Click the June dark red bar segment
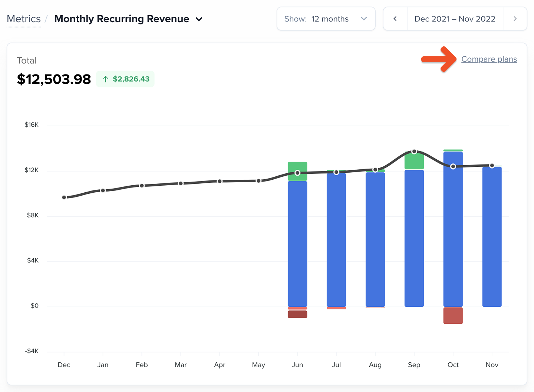This screenshot has width=534, height=392. [x=297, y=314]
